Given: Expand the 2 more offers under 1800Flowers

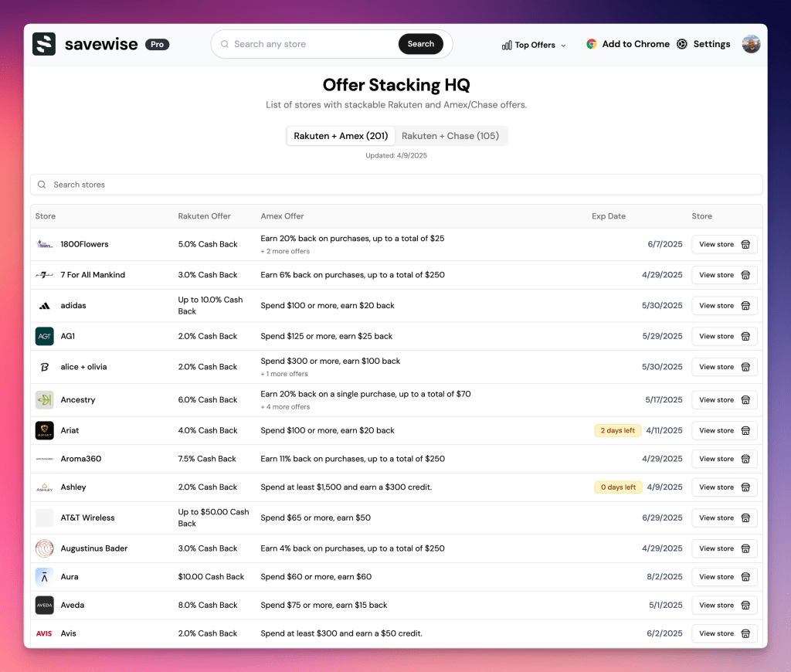Looking at the screenshot, I should [283, 251].
